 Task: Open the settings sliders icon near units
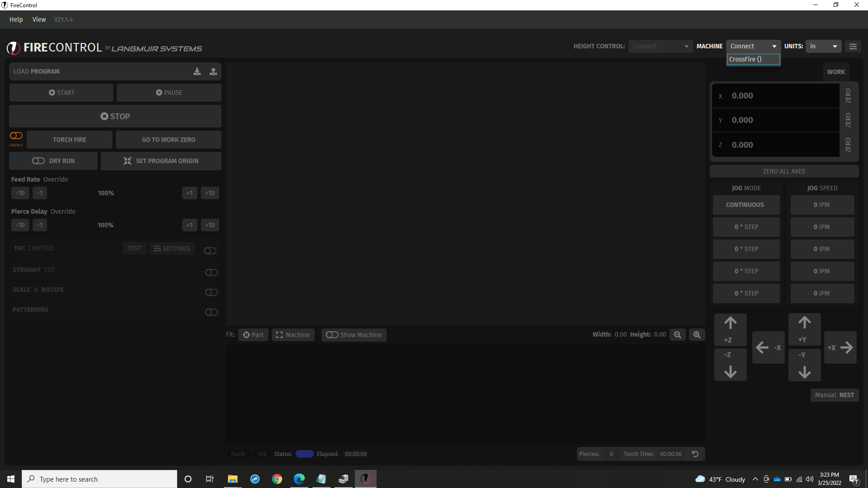(x=853, y=47)
